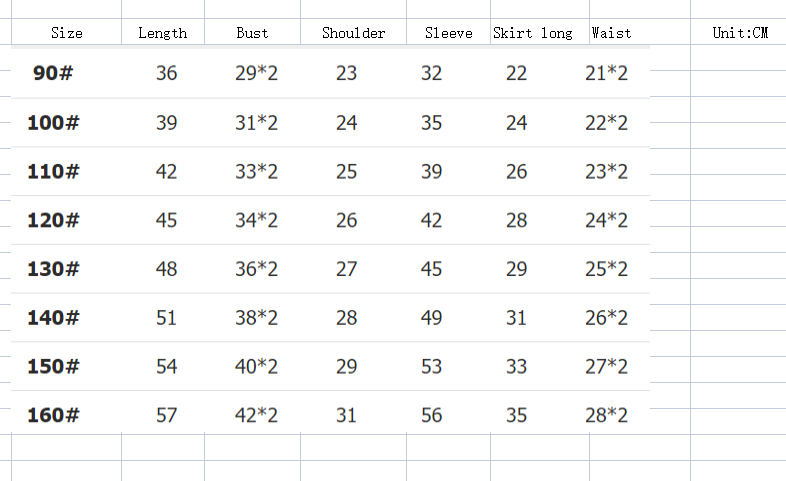The width and height of the screenshot is (786, 481).
Task: Select Waist value 24*2 for size 120#
Action: coord(606,220)
